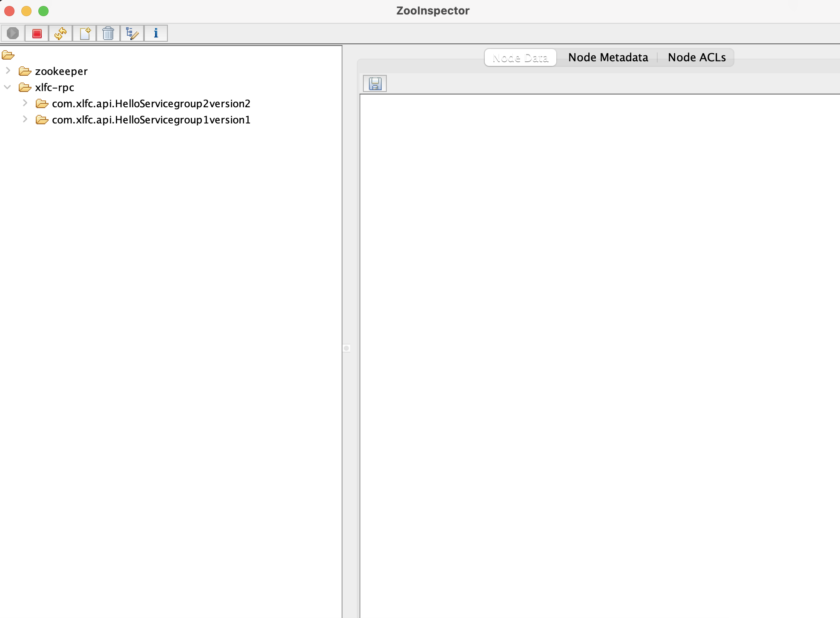Save node data with floppy icon
This screenshot has height=618, width=840.
point(375,83)
